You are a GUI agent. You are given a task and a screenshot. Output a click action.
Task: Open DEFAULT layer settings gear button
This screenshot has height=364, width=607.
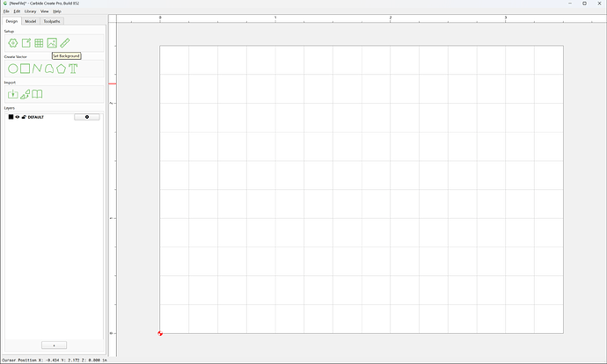click(87, 117)
